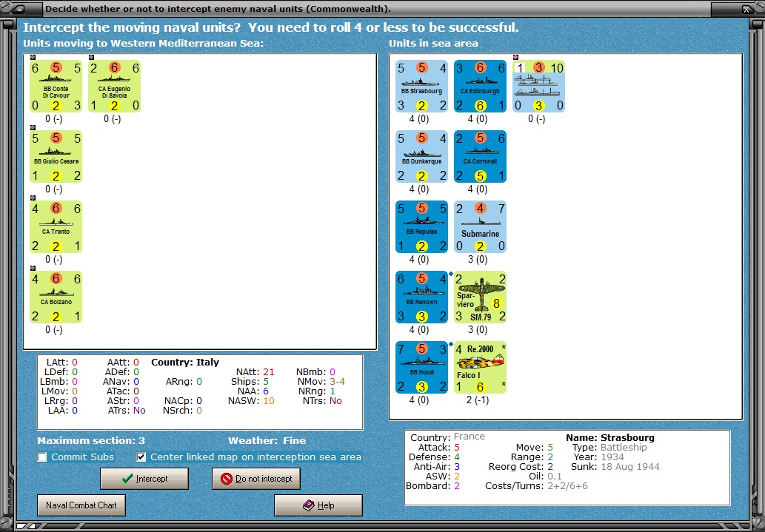Select the Submarine counter
The height and width of the screenshot is (532, 765).
point(480,226)
